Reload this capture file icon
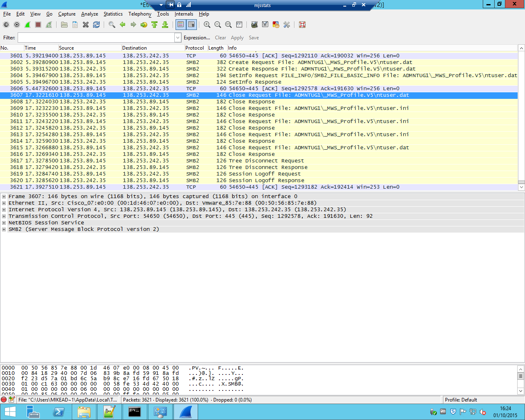525x420 pixels. click(x=96, y=25)
